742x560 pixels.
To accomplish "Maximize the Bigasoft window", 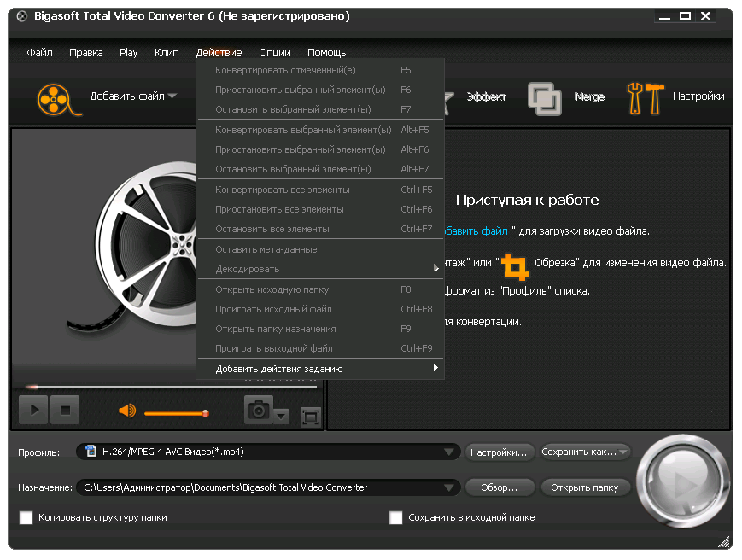I will [x=685, y=16].
